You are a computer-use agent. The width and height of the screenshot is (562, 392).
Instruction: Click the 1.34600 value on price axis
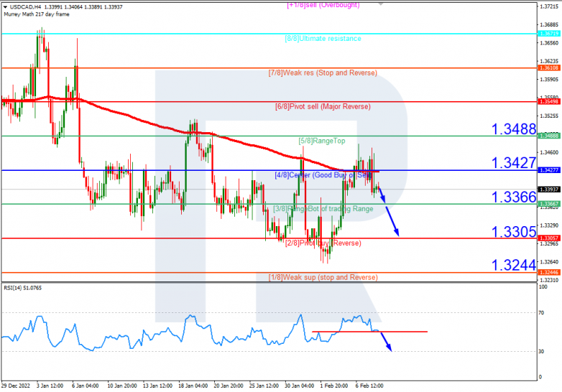point(549,152)
